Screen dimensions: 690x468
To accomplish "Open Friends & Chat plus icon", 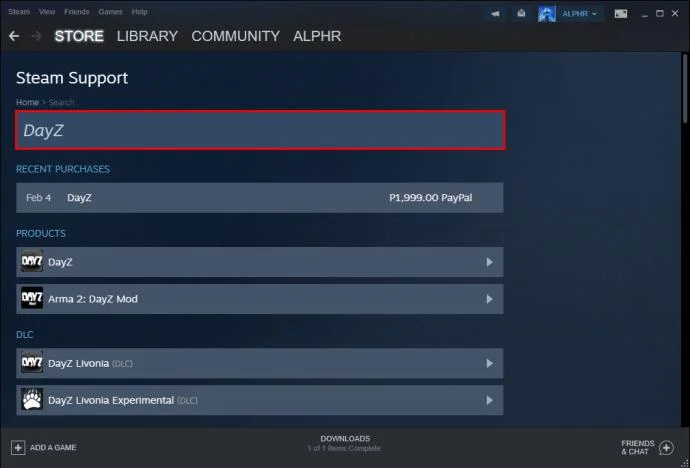I will coord(666,448).
